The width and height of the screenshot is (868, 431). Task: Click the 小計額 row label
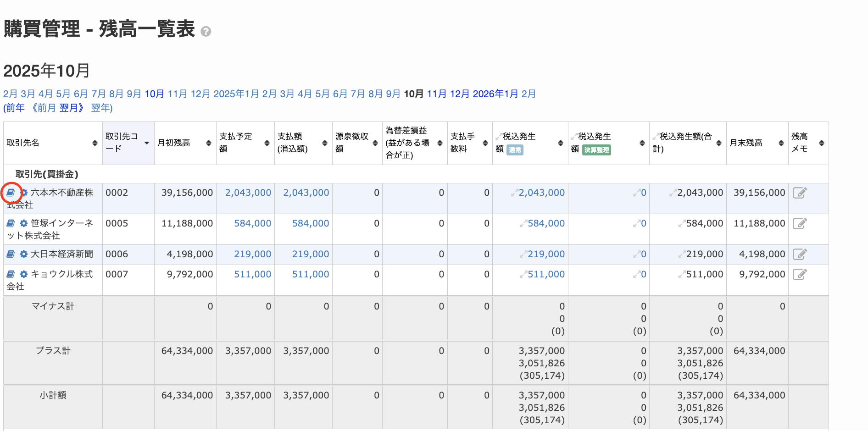[53, 395]
